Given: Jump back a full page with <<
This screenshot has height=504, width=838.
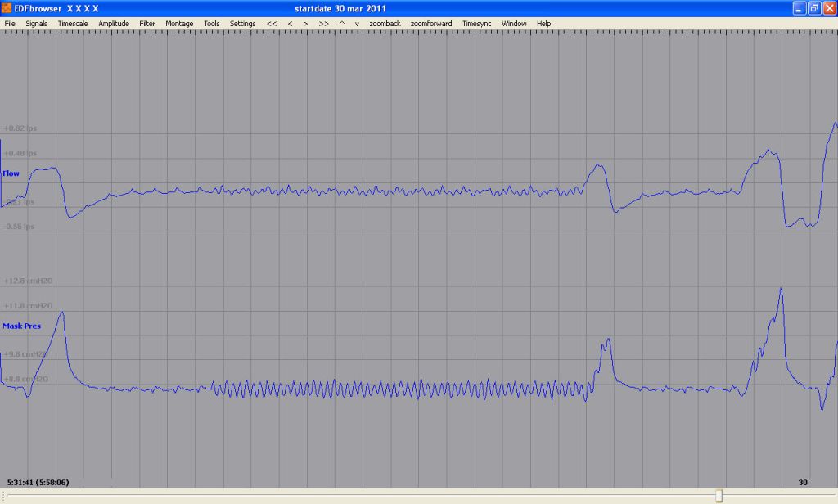Looking at the screenshot, I should 272,24.
